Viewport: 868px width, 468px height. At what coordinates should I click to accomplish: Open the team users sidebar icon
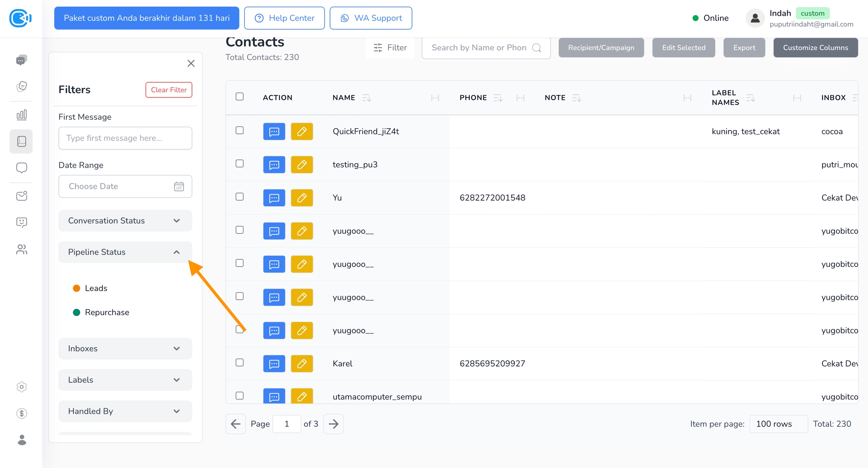(x=21, y=249)
